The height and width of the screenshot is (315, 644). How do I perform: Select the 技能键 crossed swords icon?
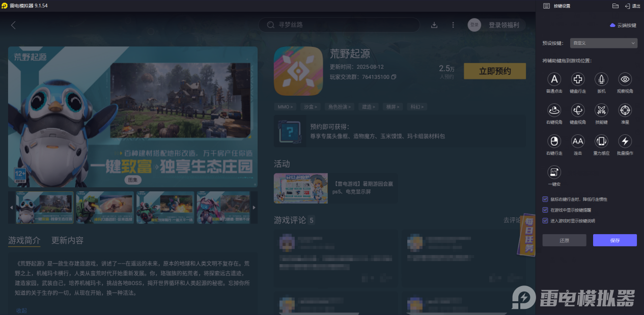(601, 110)
